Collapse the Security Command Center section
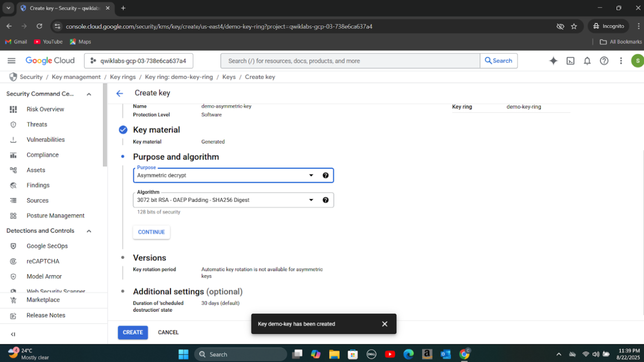The image size is (644, 362). pos(89,94)
